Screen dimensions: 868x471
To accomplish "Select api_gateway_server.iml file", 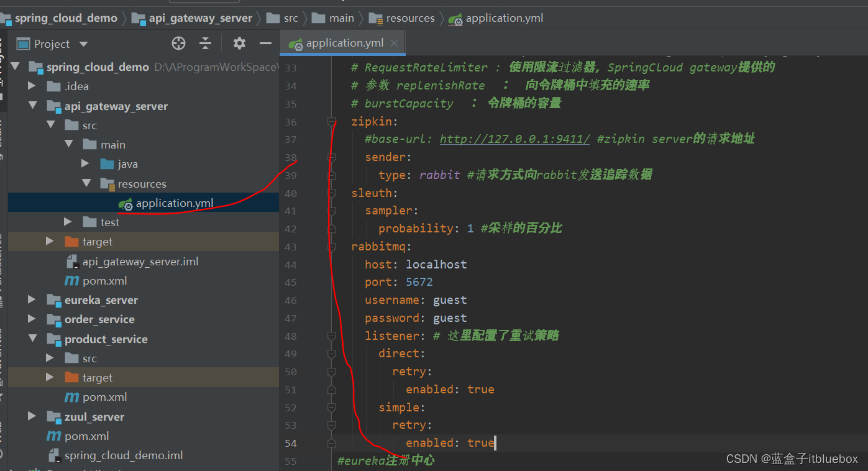I will 140,262.
